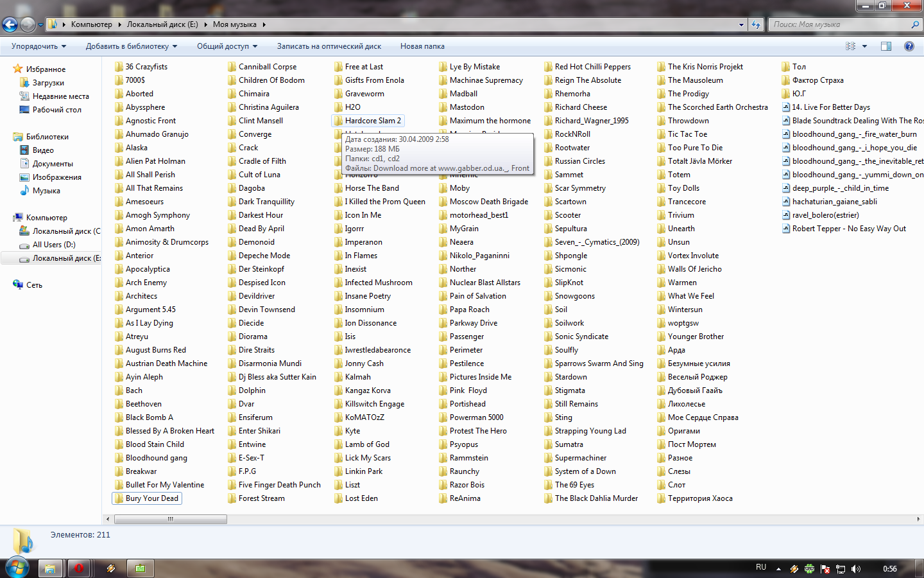The height and width of the screenshot is (578, 924).
Task: Open the view options dropdown arrow
Action: coord(864,46)
